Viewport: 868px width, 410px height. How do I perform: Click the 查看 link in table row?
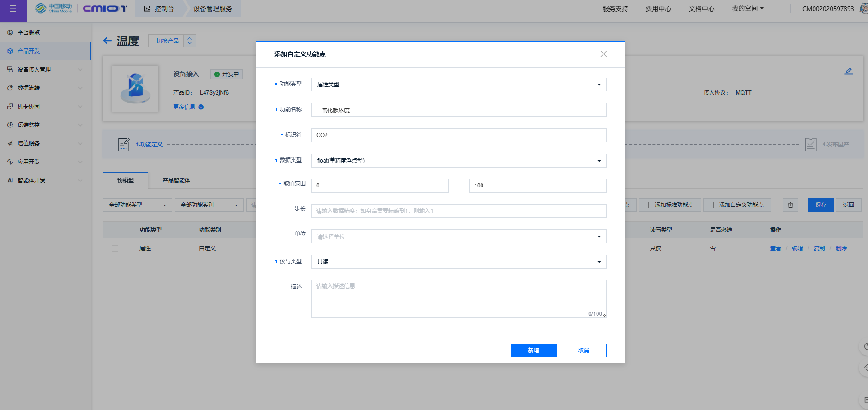(x=776, y=248)
